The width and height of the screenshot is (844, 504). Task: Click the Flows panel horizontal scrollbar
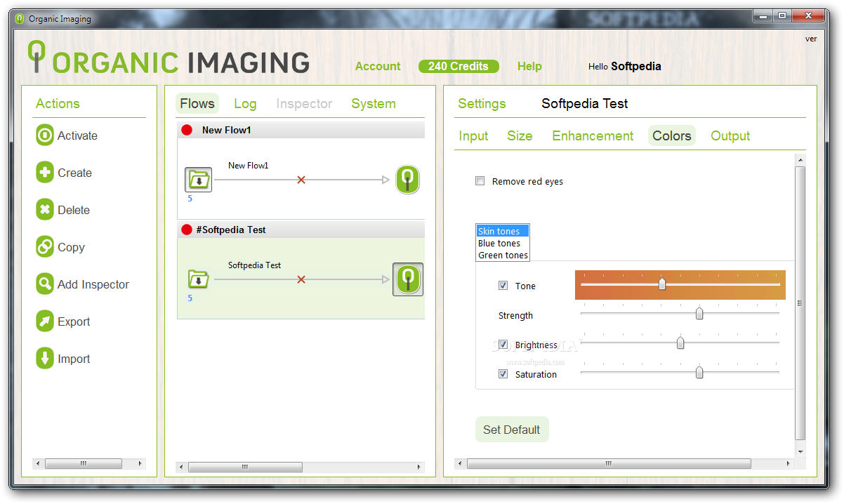tap(301, 467)
